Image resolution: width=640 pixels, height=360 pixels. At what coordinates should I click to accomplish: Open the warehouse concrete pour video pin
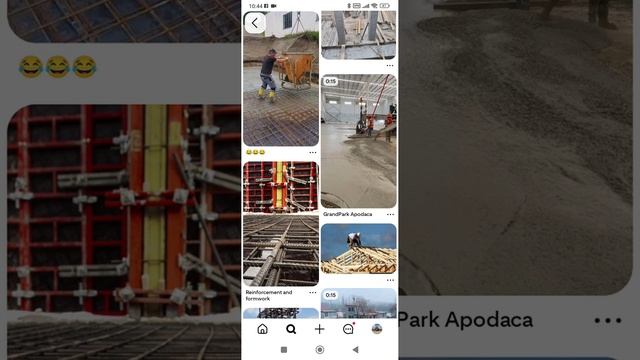click(358, 141)
